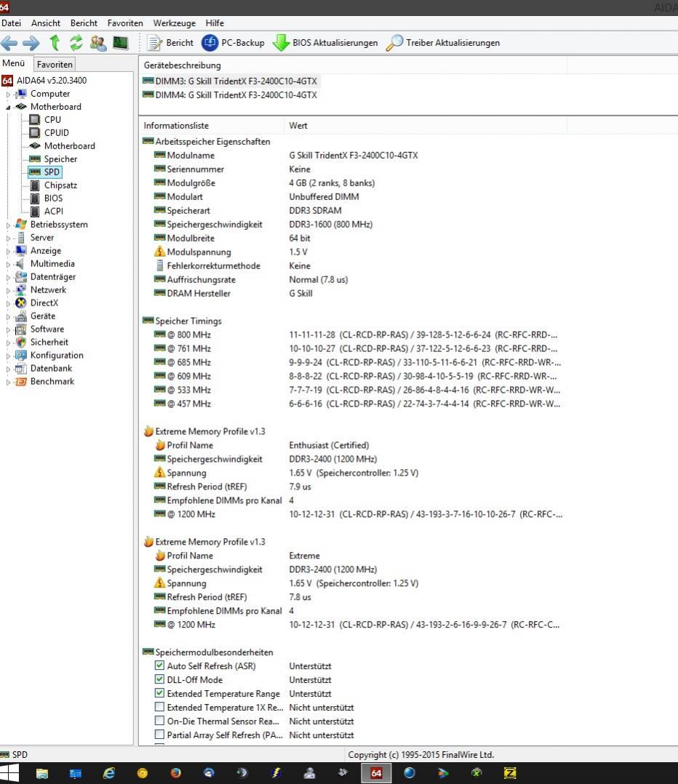Open File Explorer from the taskbar
Screen dimensions: 678x784
tap(42, 774)
